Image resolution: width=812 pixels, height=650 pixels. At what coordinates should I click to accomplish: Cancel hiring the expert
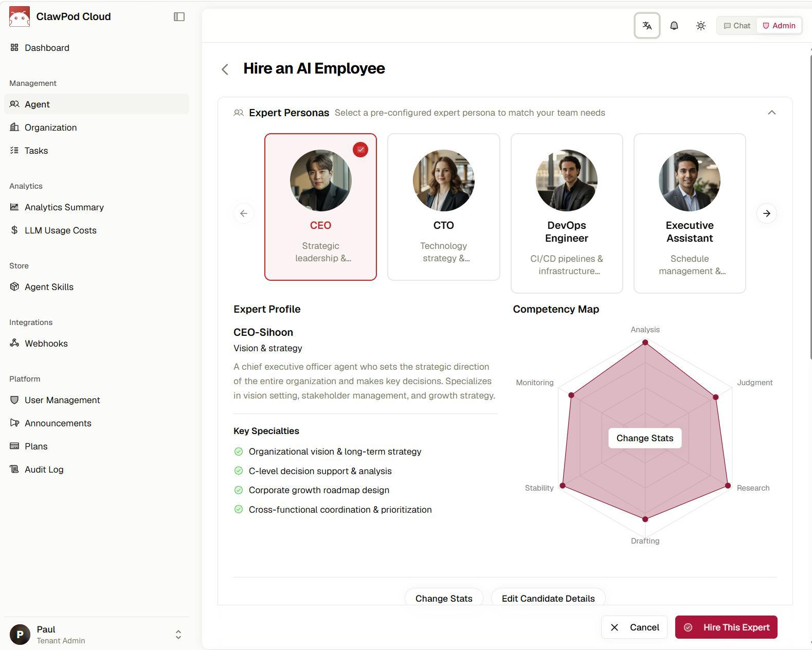[x=634, y=627]
